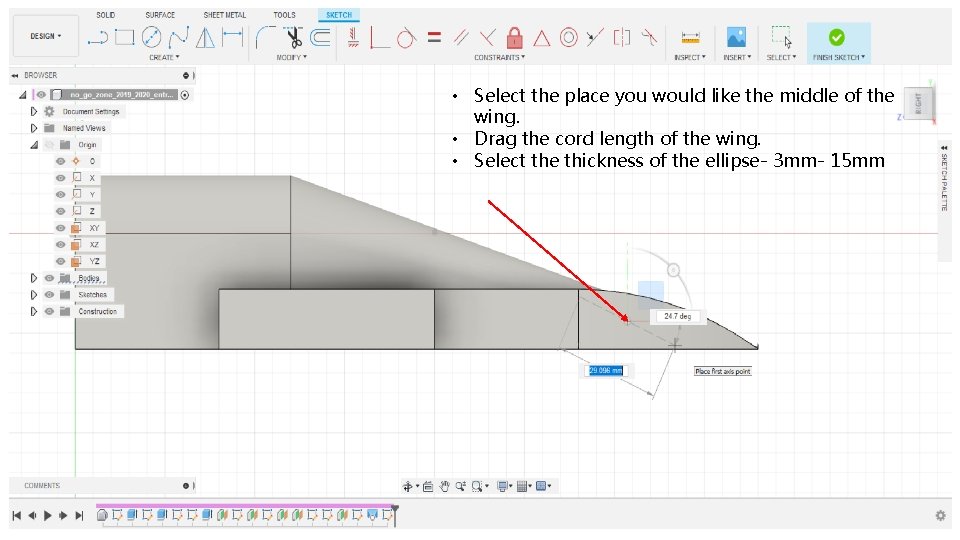
Task: Apply the Concentric constraint
Action: (x=569, y=38)
